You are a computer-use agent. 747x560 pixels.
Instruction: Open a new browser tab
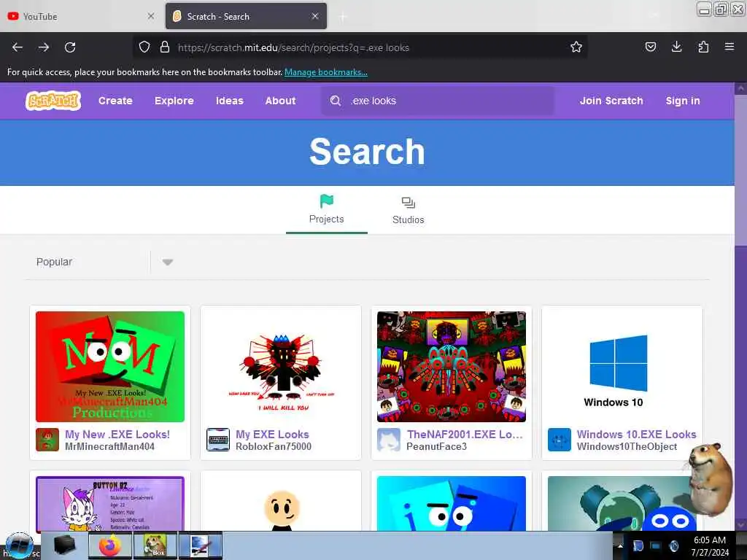coord(343,17)
